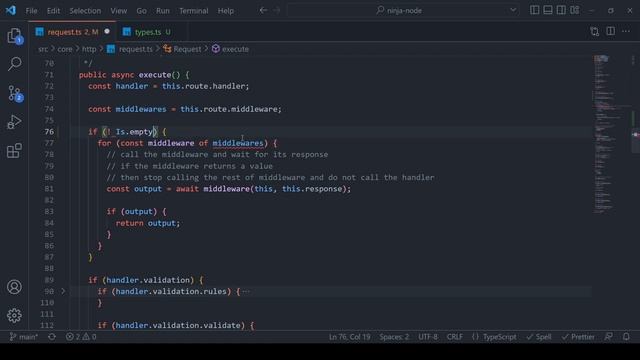Toggle the secondary sidebar layout icon

[x=561, y=10]
